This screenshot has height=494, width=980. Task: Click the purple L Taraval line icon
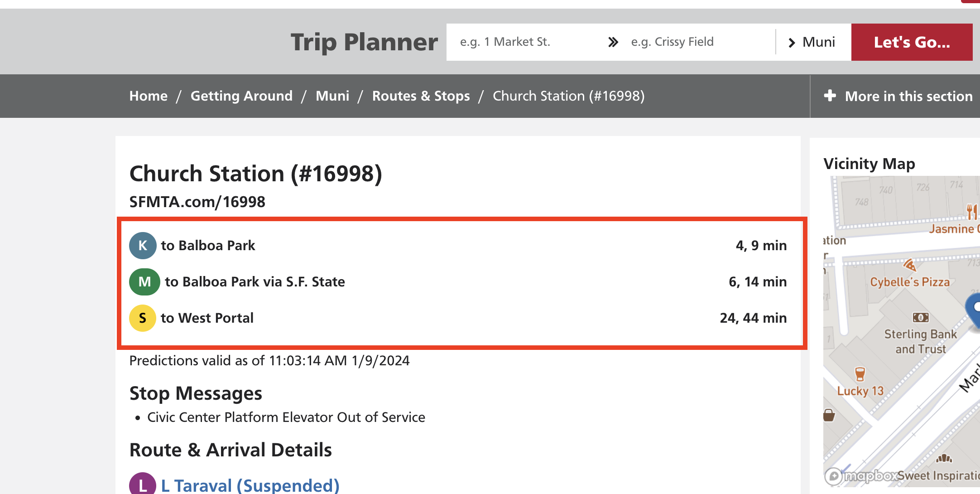[143, 485]
